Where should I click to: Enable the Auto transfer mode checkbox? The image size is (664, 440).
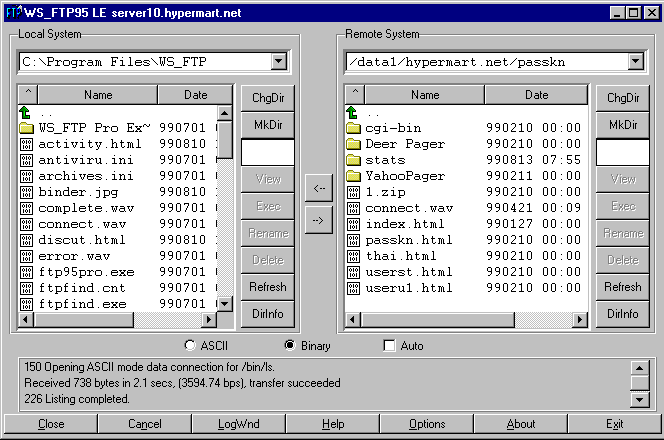click(389, 346)
